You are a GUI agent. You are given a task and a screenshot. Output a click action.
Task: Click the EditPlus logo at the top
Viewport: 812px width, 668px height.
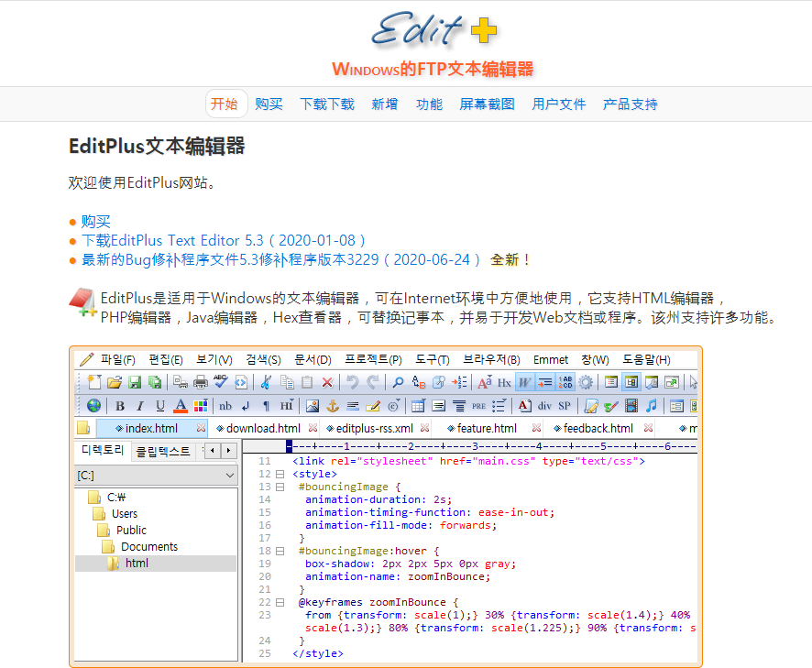tap(434, 29)
